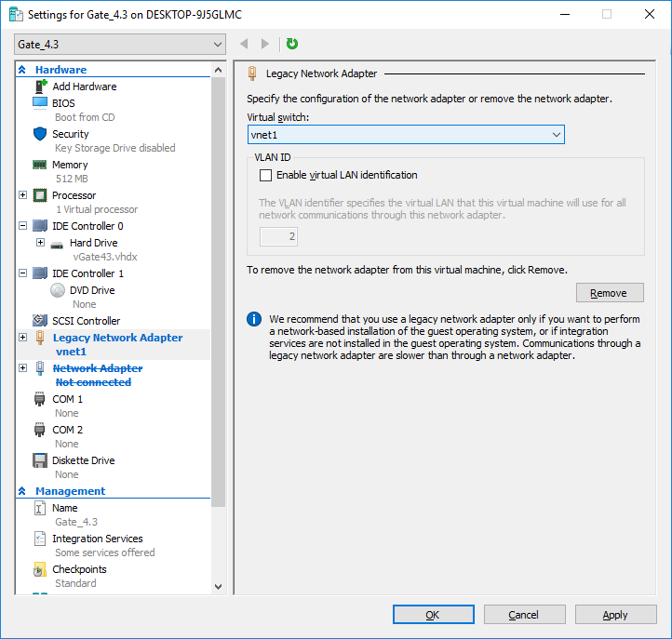Click the vGate43.vhdx file name
672x639 pixels.
click(105, 257)
